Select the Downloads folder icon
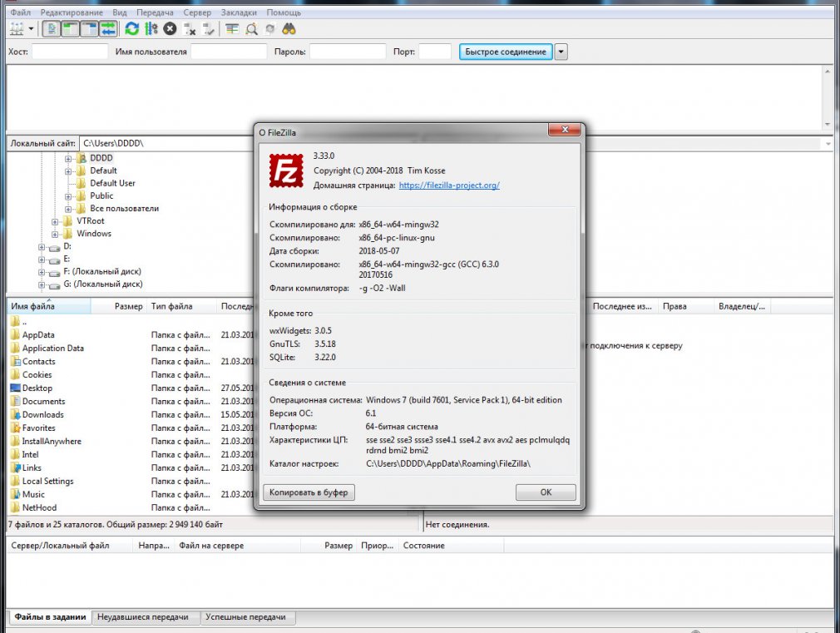This screenshot has width=840, height=633. (15, 414)
